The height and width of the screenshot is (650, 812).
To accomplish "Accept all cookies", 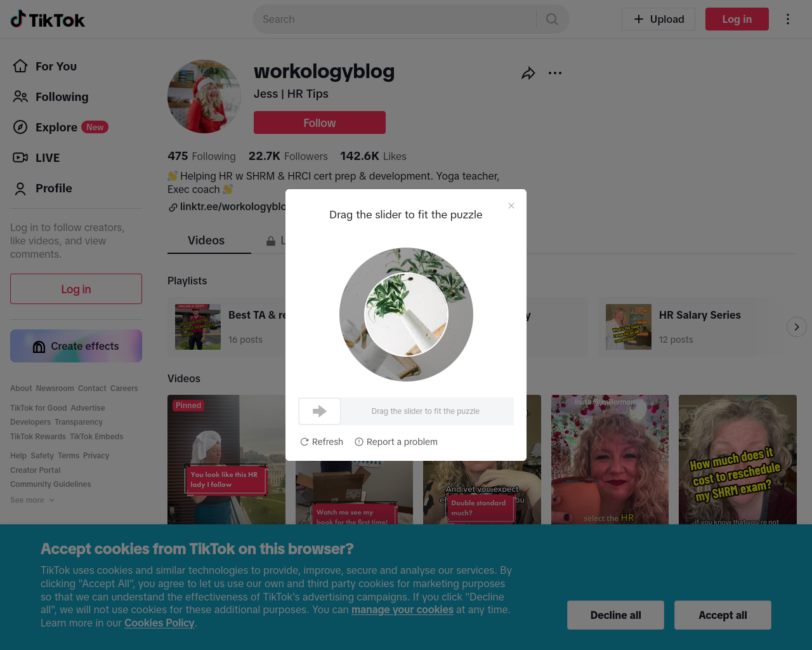I will click(723, 615).
